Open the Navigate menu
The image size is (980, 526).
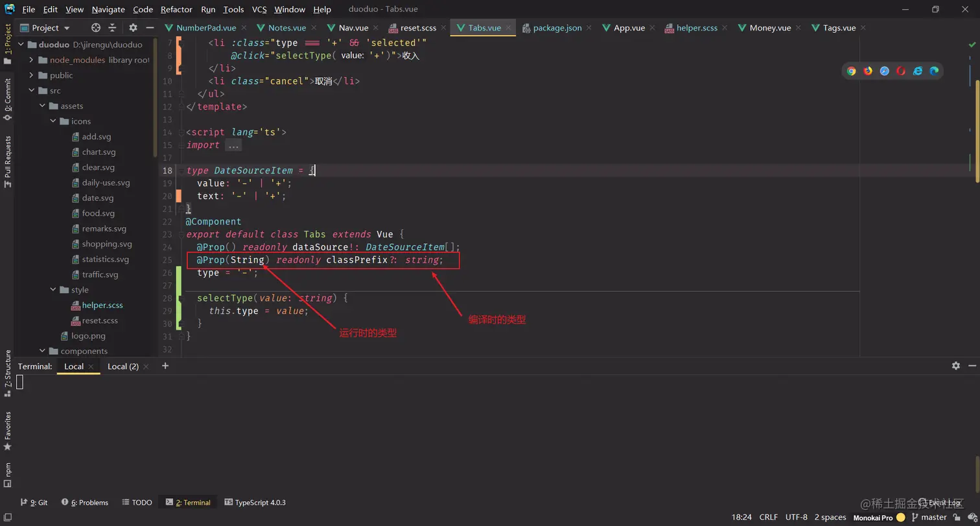click(x=108, y=9)
